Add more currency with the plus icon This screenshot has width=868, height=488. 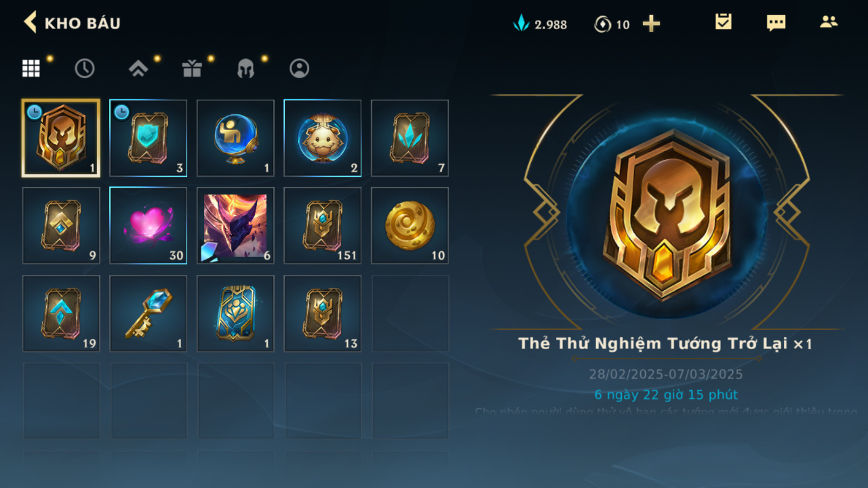point(651,24)
